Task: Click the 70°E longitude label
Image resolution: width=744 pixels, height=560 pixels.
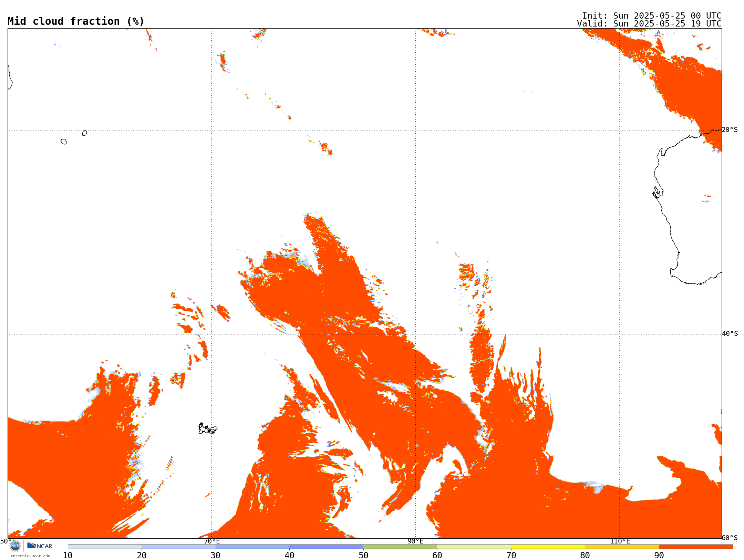Action: 212,541
